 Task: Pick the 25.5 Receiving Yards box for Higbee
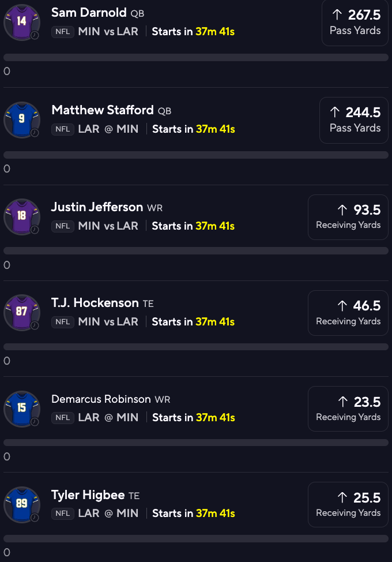[x=348, y=504]
